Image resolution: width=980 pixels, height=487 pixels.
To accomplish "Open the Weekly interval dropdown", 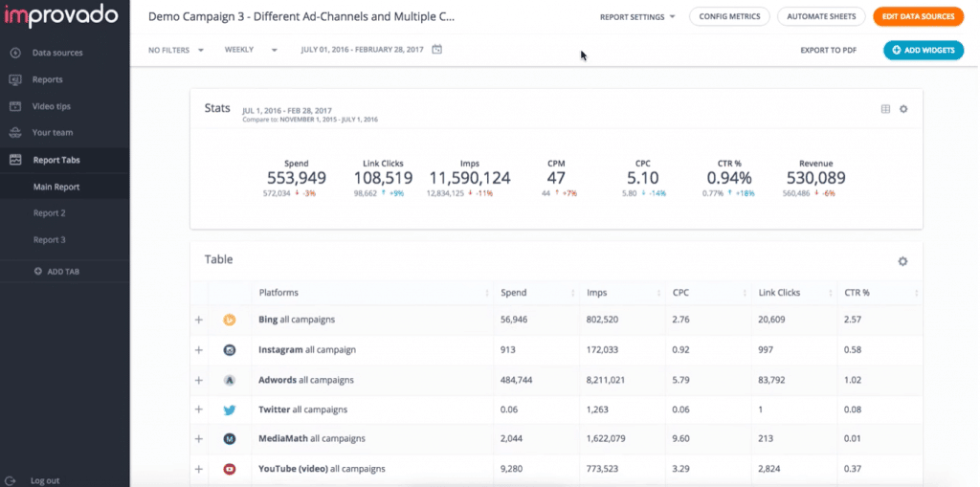I will [x=251, y=50].
